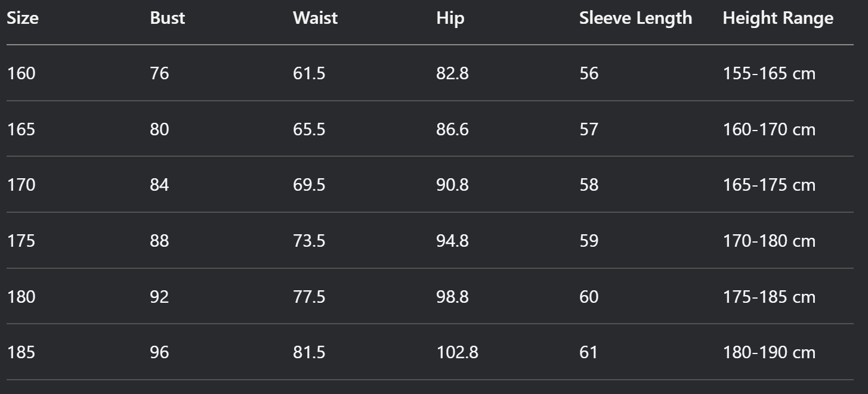Select the waist value 69.5
This screenshot has width=868, height=394.
309,185
